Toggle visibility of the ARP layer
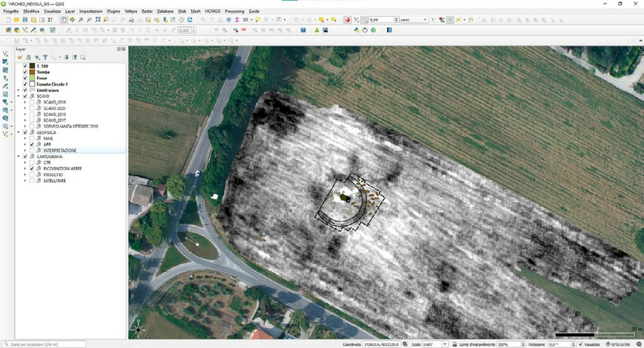This screenshot has height=348, width=644. (32, 145)
